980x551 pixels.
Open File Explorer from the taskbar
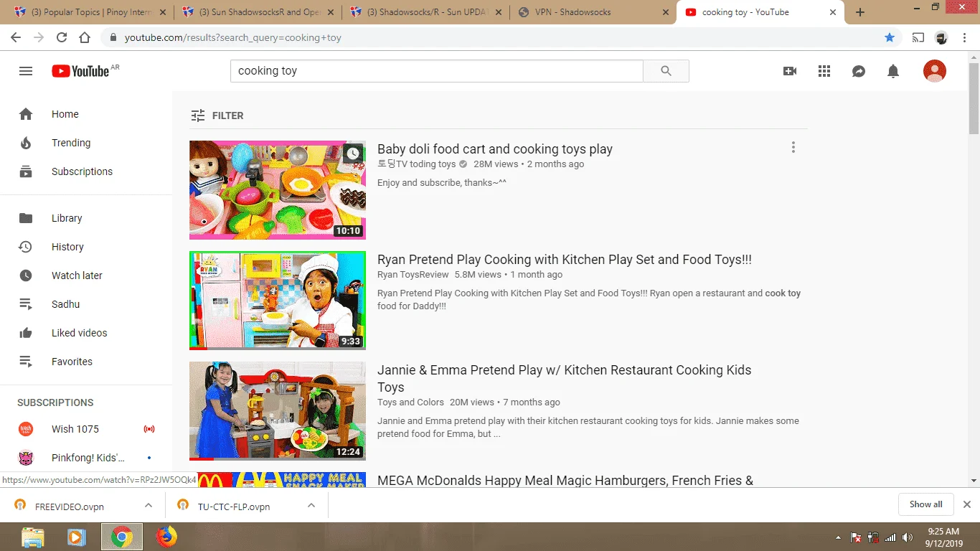(x=33, y=537)
